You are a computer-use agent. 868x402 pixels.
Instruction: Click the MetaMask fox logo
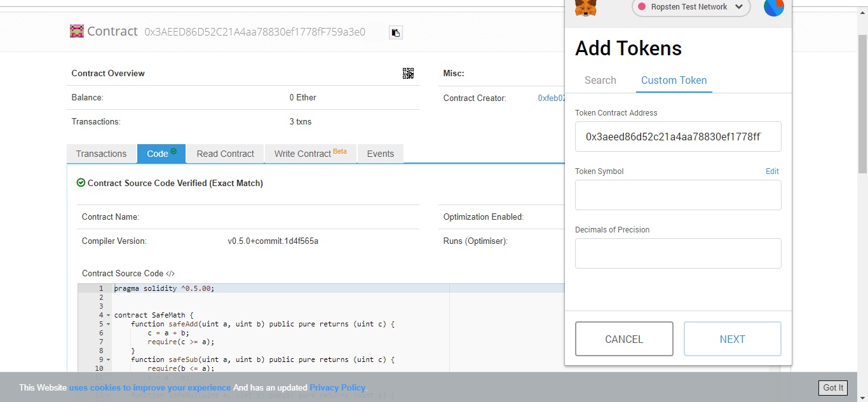point(585,7)
